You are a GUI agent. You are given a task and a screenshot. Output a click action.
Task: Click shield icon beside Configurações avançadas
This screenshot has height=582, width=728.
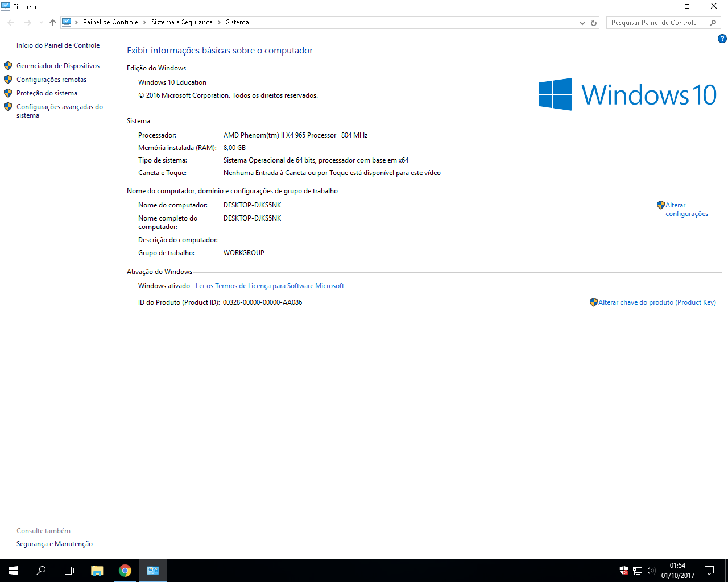[8, 107]
